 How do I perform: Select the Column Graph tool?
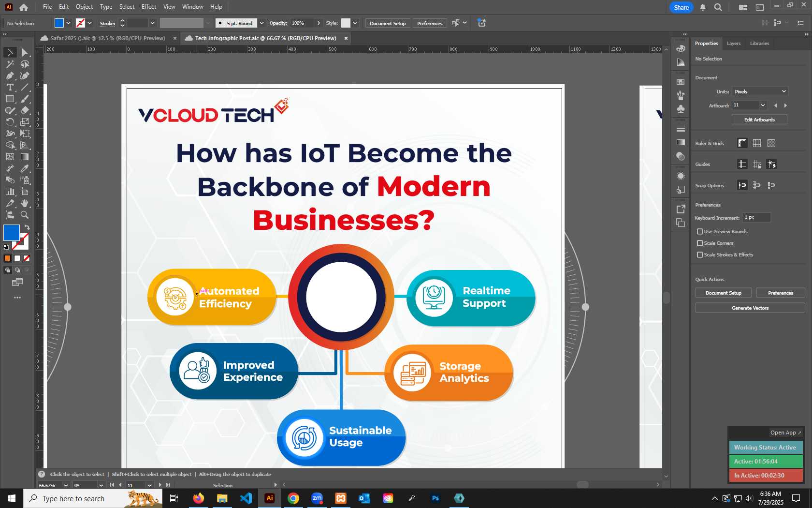click(x=10, y=192)
